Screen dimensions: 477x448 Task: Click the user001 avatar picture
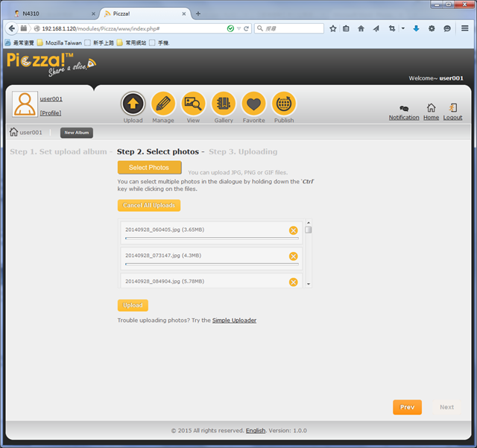click(x=25, y=104)
